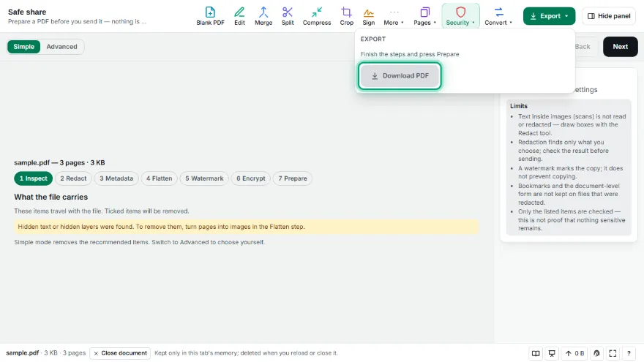Viewport: 644px width, 362px height.
Task: Select step 3 Metadata
Action: 116,178
